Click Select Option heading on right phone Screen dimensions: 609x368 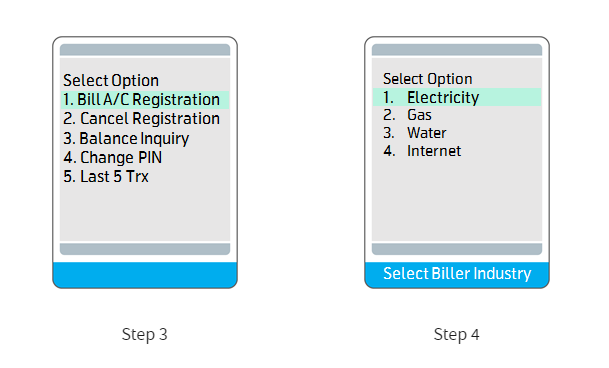pos(428,79)
